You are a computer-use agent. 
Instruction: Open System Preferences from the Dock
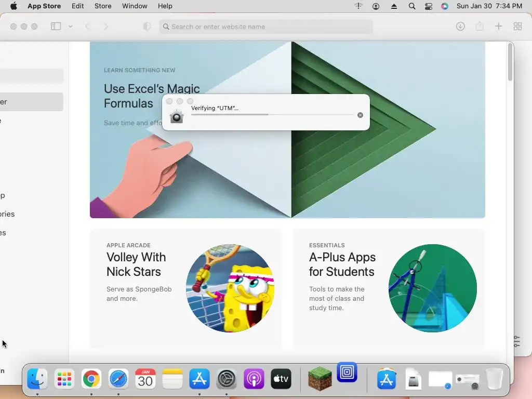point(227,378)
